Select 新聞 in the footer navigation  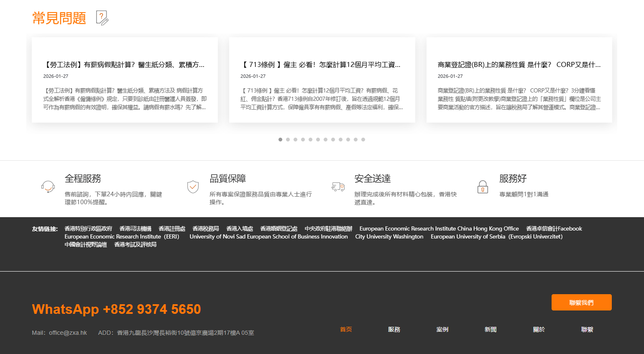point(490,329)
